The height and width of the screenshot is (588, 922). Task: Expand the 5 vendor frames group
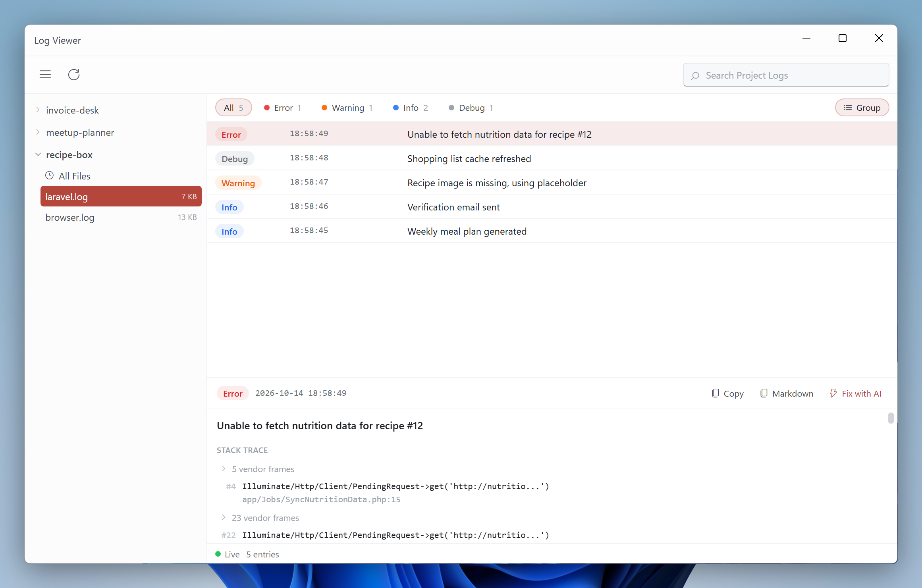(224, 469)
